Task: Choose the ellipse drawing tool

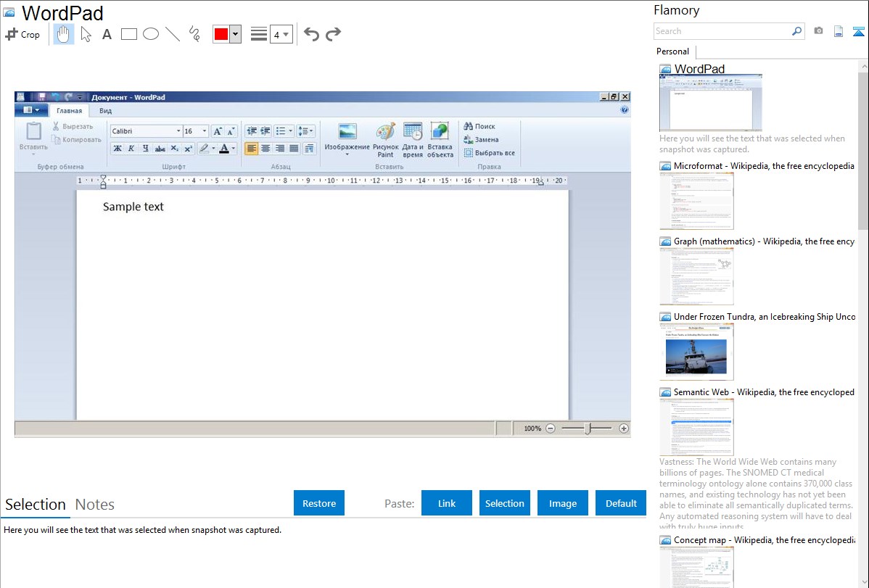Action: pos(151,34)
